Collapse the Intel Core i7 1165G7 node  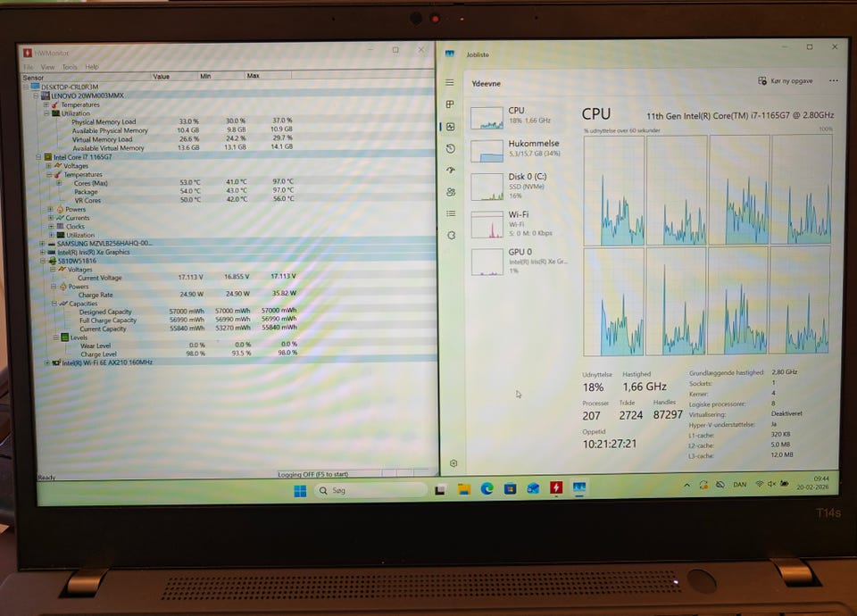pos(38,157)
